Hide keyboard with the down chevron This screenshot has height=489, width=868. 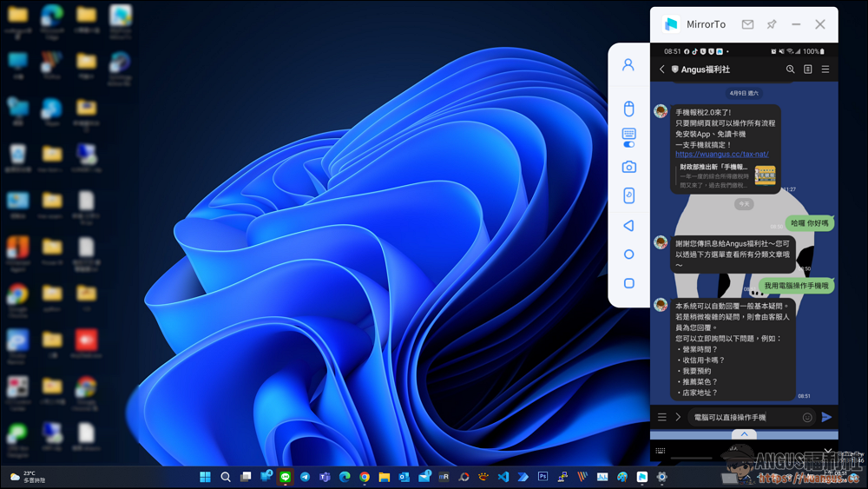click(828, 451)
